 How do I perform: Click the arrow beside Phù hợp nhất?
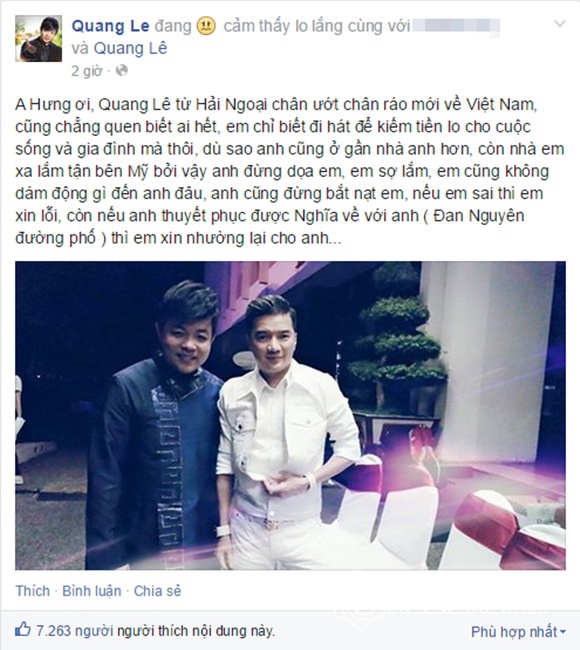click(x=563, y=632)
